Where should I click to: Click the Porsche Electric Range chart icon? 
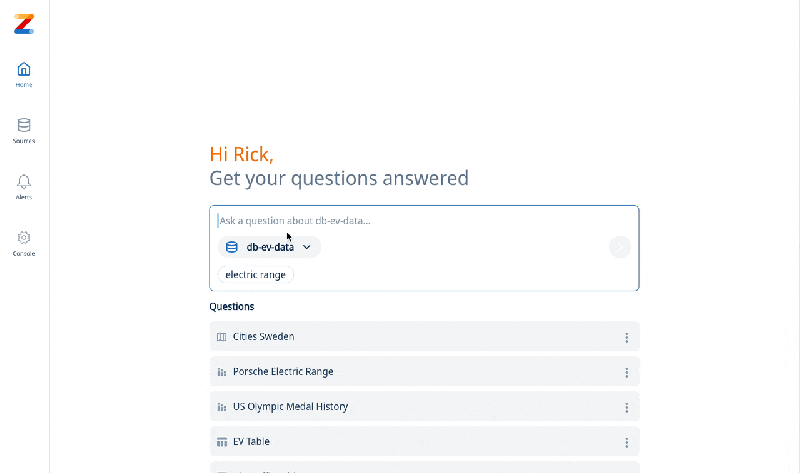222,372
